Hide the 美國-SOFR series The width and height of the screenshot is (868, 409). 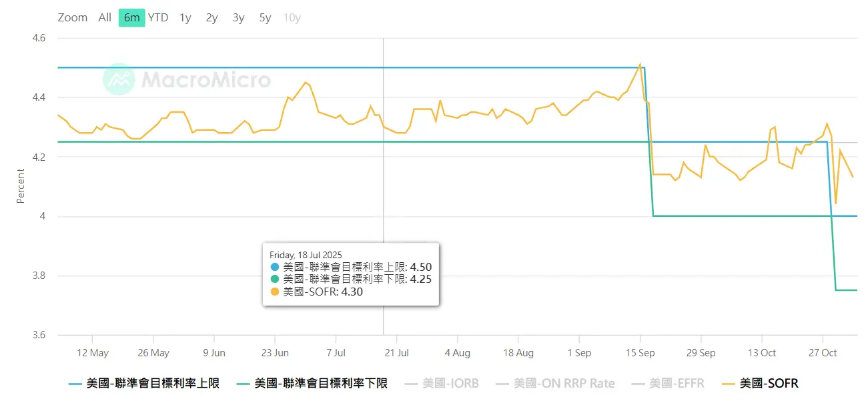pos(769,384)
